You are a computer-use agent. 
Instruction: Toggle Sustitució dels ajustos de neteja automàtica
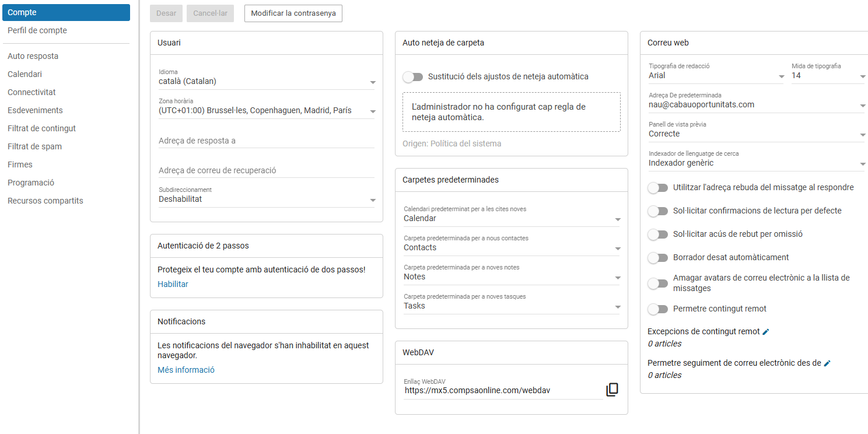(412, 76)
